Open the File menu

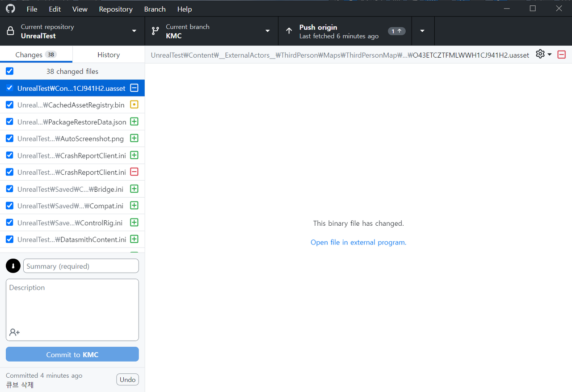click(32, 9)
